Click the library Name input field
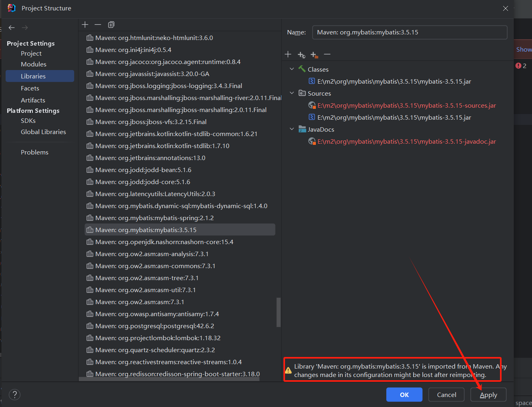The image size is (532, 407). pyautogui.click(x=410, y=32)
